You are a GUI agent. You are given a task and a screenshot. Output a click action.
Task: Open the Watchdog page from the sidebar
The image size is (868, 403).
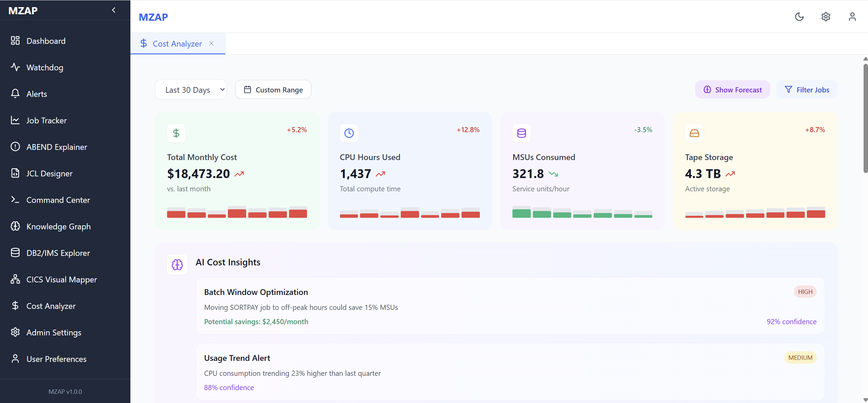pyautogui.click(x=45, y=67)
